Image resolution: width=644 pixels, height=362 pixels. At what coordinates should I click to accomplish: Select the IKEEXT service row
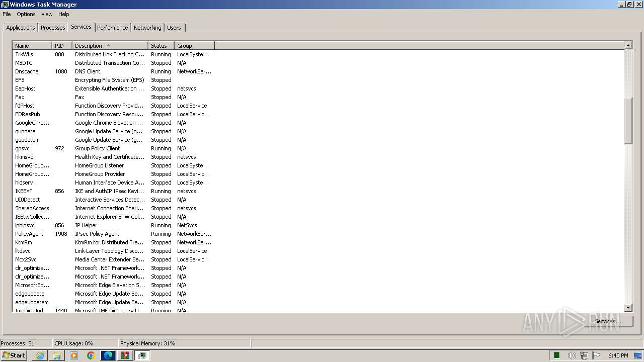click(x=318, y=191)
